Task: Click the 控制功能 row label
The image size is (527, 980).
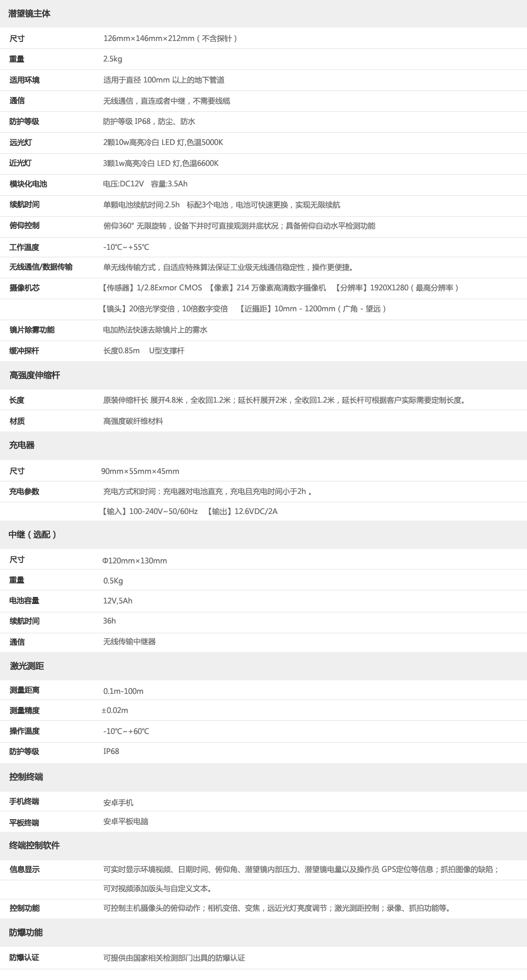Action: [x=25, y=908]
